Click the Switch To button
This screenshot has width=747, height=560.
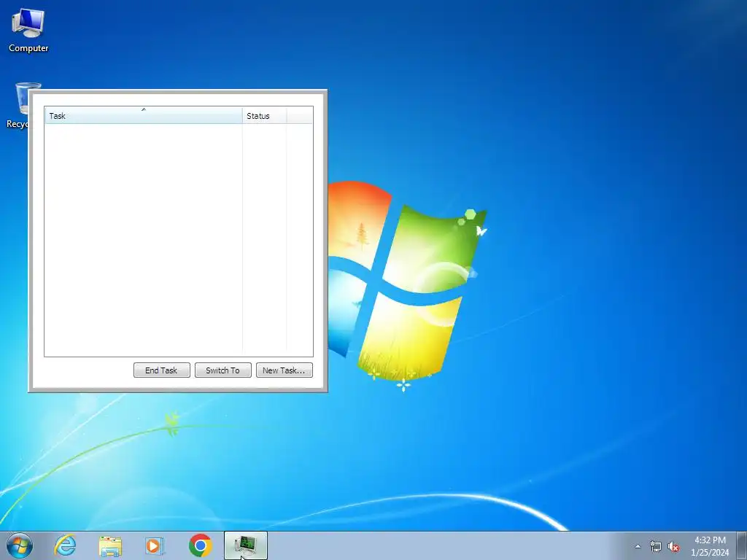pos(222,370)
